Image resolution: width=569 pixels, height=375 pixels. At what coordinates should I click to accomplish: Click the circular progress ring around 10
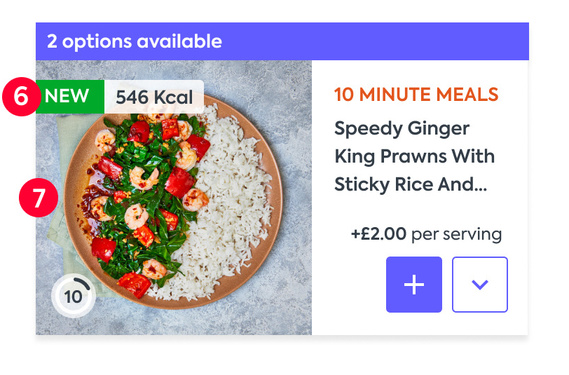coord(74,296)
